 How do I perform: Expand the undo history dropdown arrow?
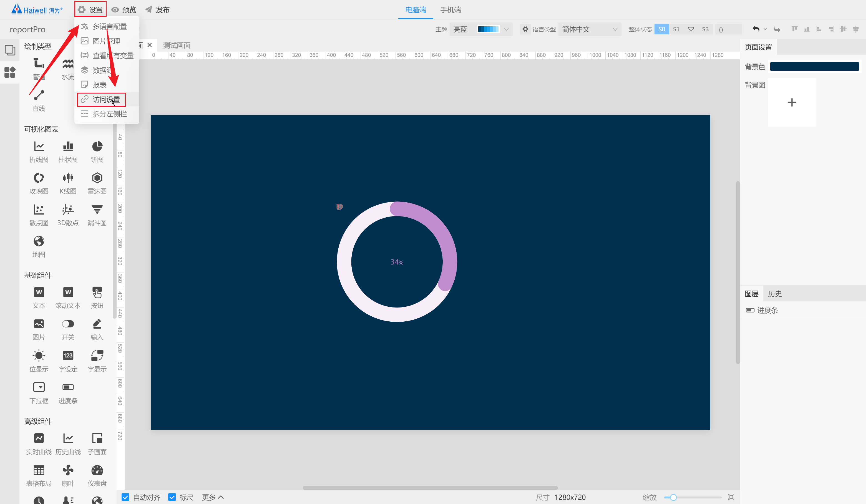click(x=765, y=29)
